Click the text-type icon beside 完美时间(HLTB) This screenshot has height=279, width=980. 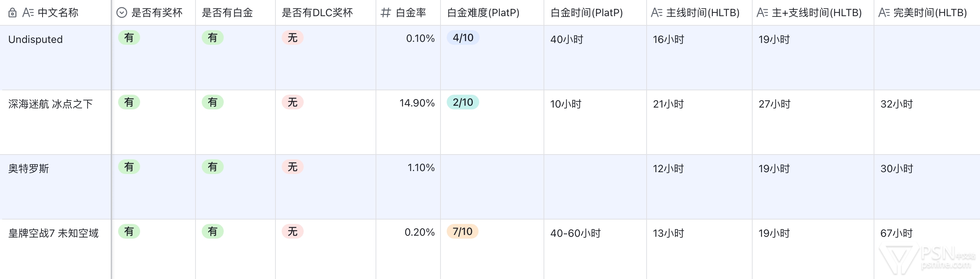click(884, 13)
